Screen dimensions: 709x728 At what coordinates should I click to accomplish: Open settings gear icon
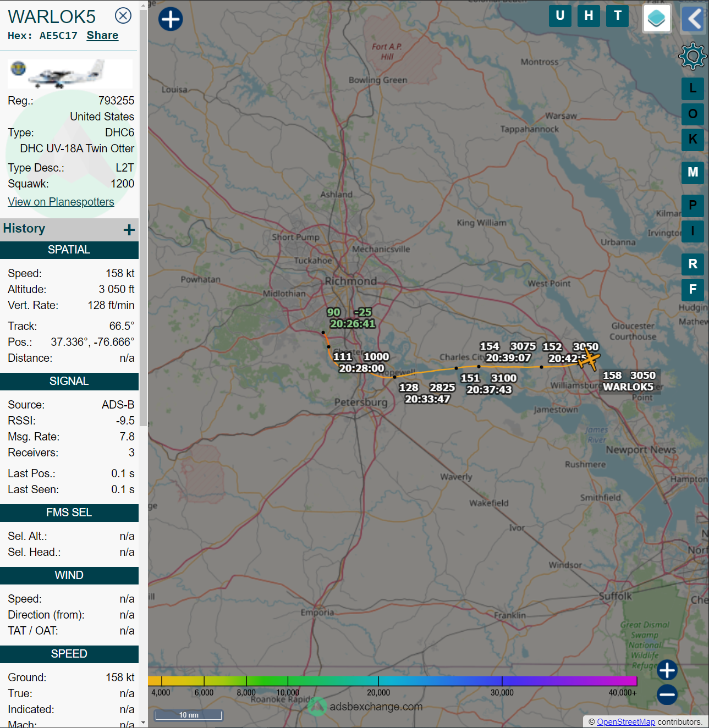692,56
